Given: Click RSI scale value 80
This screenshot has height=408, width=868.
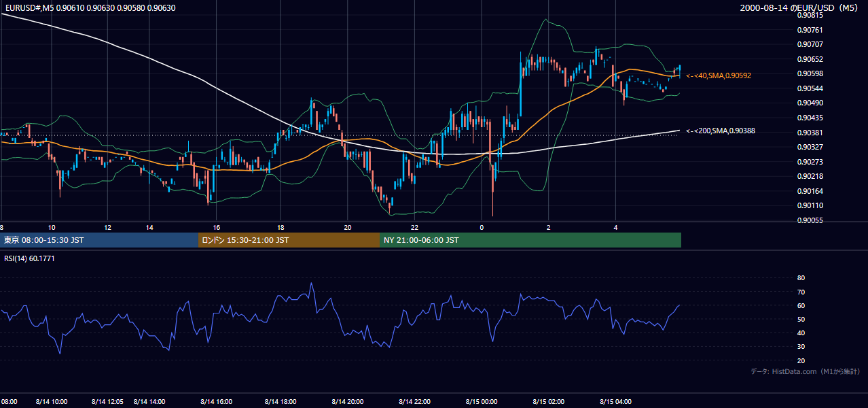Looking at the screenshot, I should point(801,278).
